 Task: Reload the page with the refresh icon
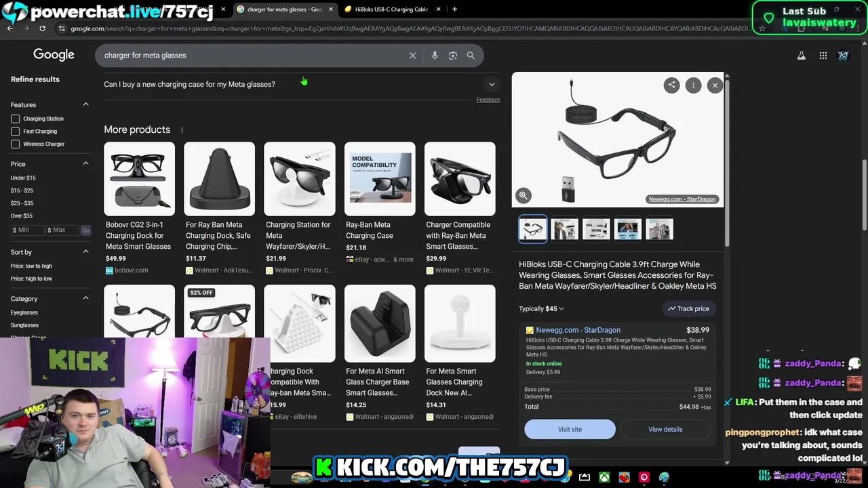coord(42,28)
